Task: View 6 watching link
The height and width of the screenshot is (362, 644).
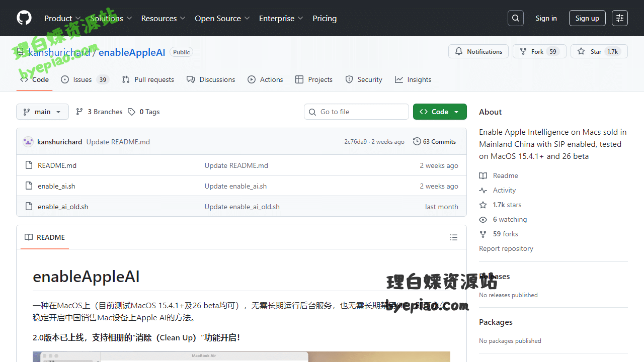Action: [503, 219]
